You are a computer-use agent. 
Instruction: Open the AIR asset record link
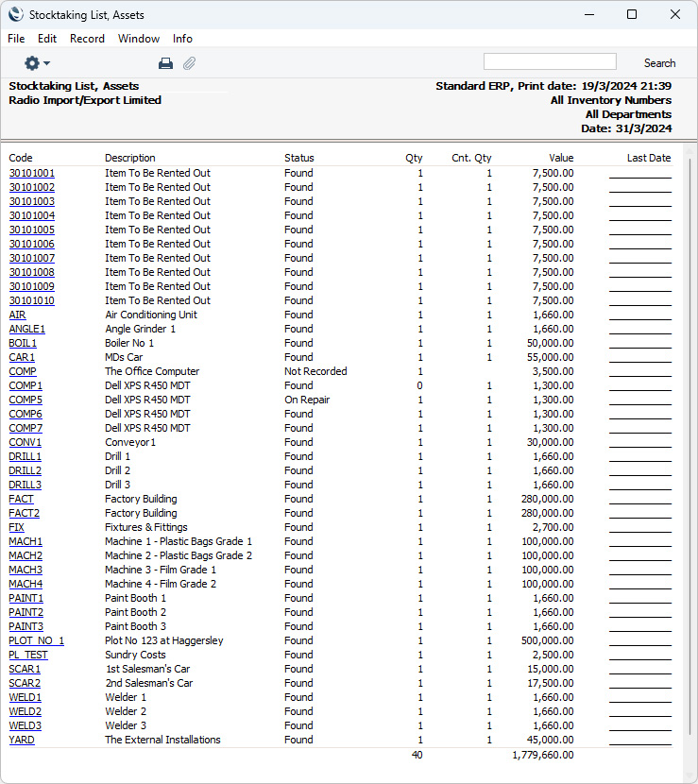pos(17,315)
